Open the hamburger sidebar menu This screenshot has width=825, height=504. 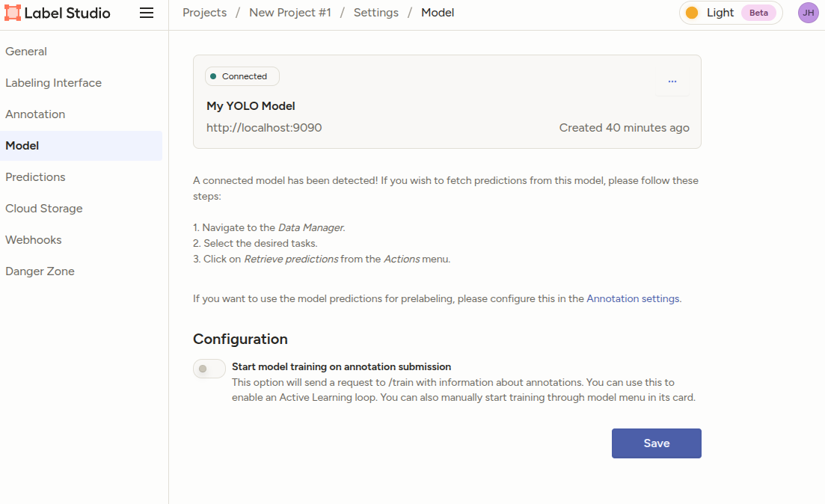click(147, 13)
